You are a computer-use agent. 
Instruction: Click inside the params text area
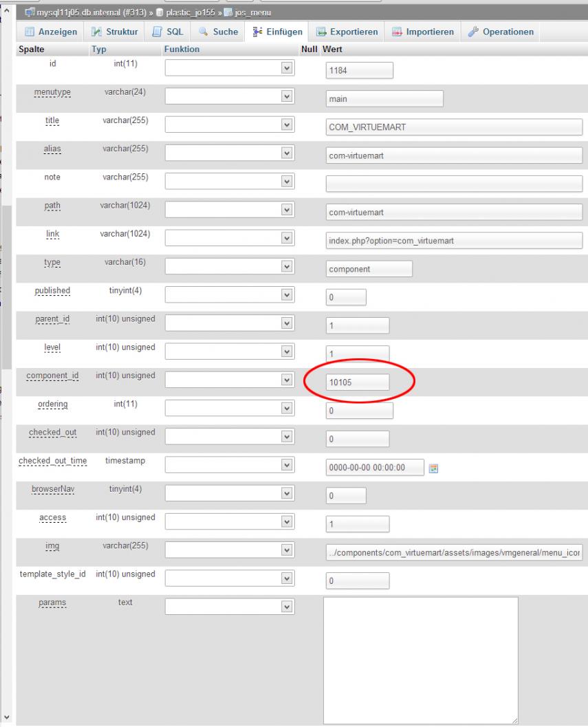(420, 660)
